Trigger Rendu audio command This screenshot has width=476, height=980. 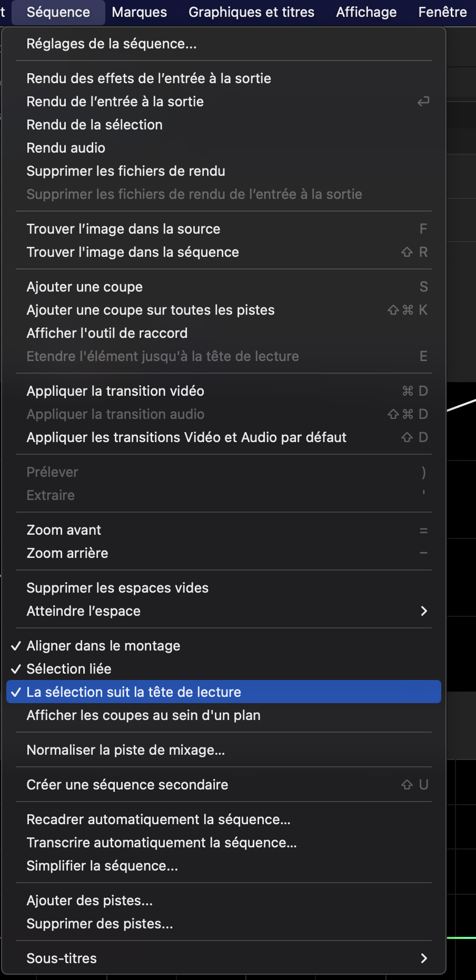pos(65,148)
